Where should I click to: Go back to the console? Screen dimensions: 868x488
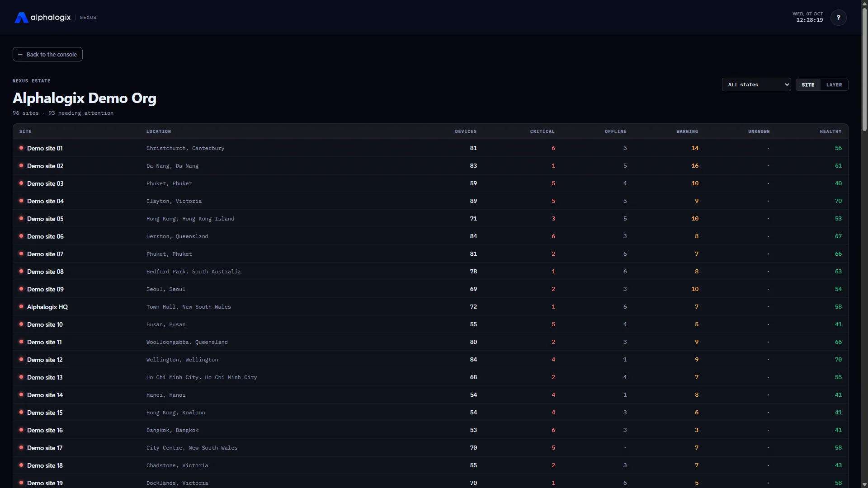47,54
